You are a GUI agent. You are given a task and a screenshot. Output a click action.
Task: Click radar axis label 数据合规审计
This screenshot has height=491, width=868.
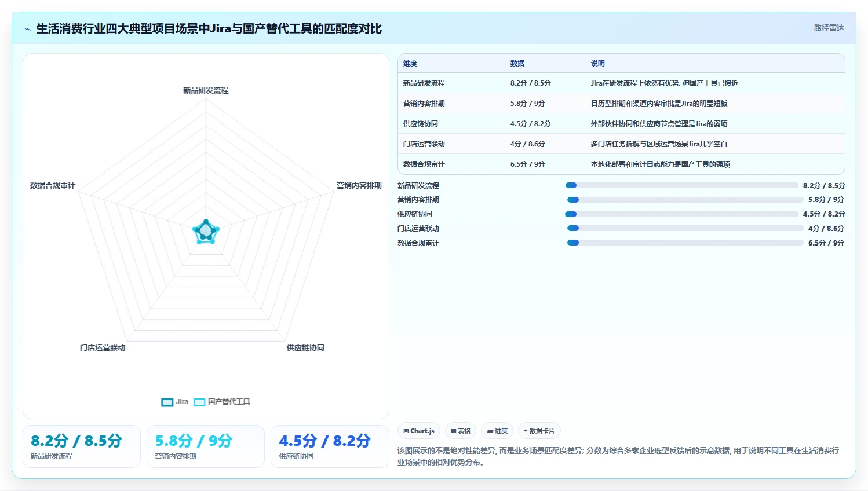point(53,185)
